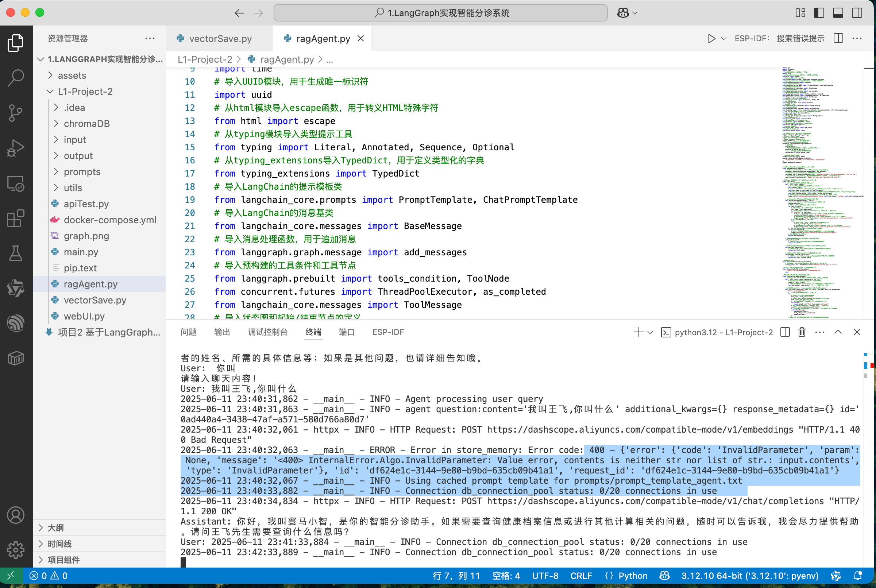
Task: Customize layout from title bar icon
Action: coord(800,13)
